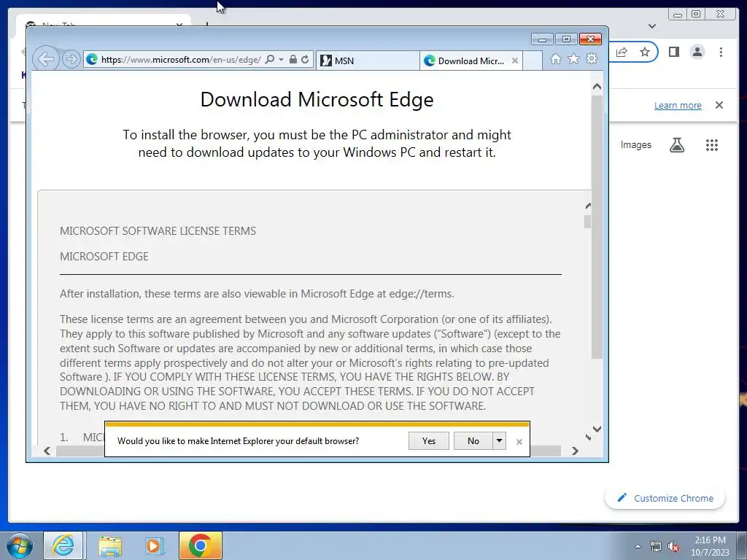
Task: Click MICROSOFT SOFTWARE LICENSE TERMS text
Action: pos(158,231)
